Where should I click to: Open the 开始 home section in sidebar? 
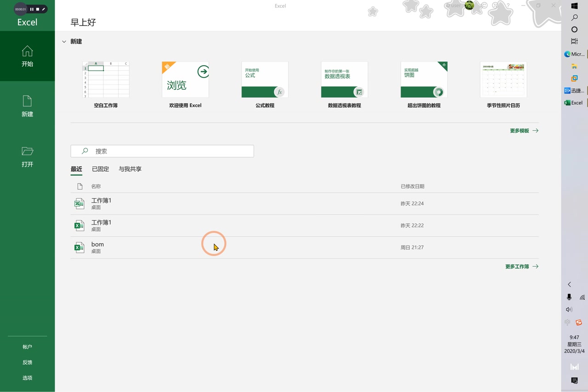[x=27, y=56]
